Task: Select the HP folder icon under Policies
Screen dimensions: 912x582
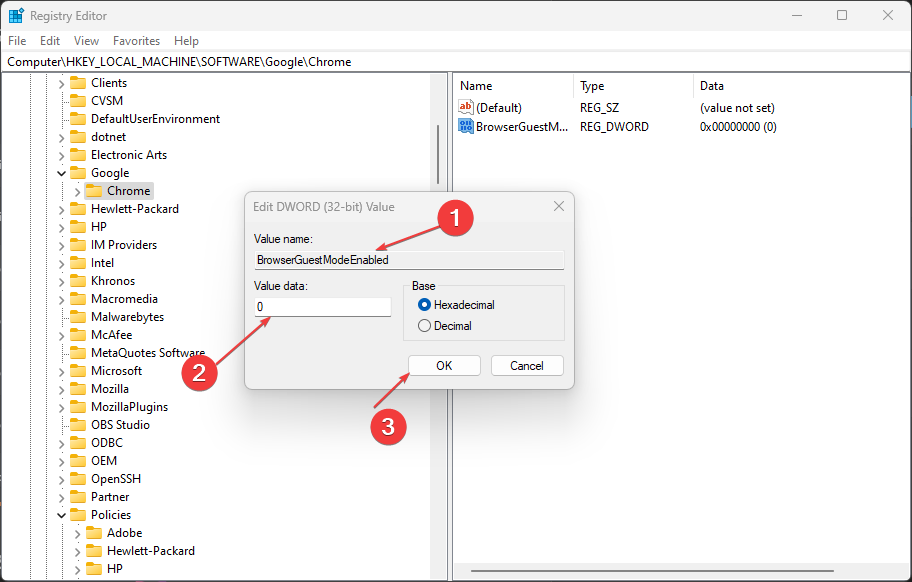Action: 94,568
